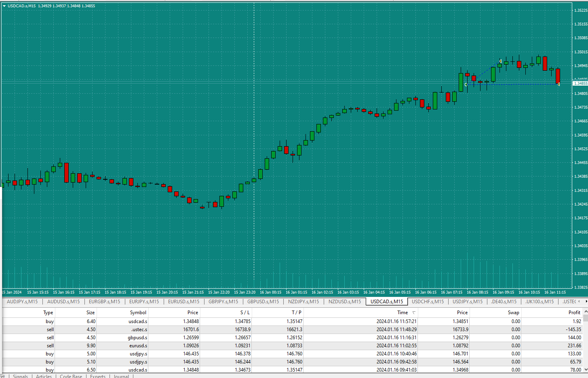Click the trade list scrollbar down arrow
Screen dimensions: 588x378
point(586,370)
